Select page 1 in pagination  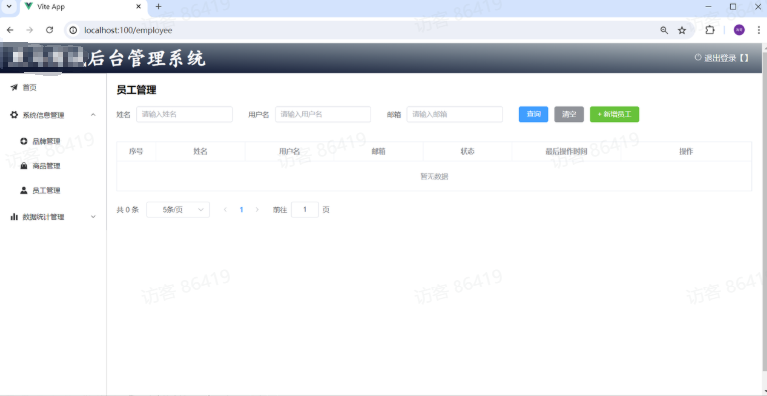tap(241, 210)
